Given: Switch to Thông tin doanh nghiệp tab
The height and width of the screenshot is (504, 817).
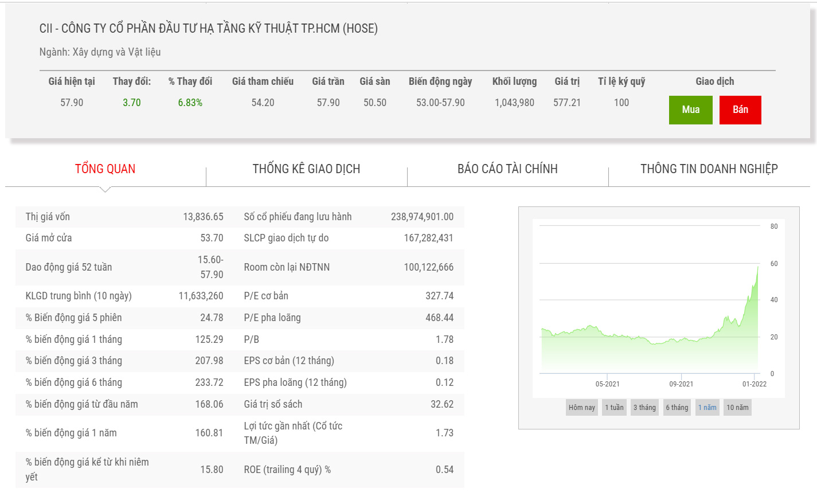Looking at the screenshot, I should click(709, 169).
